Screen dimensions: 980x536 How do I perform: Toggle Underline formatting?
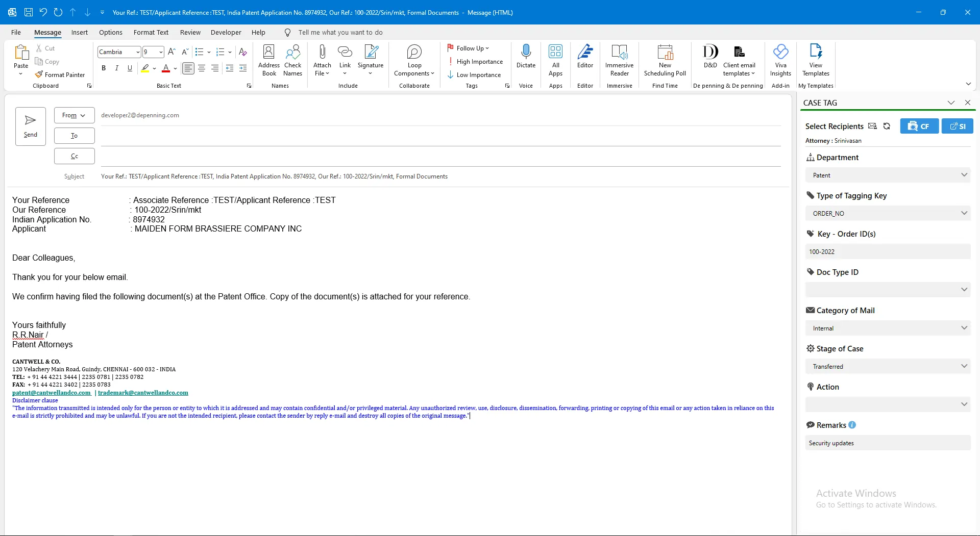[130, 68]
